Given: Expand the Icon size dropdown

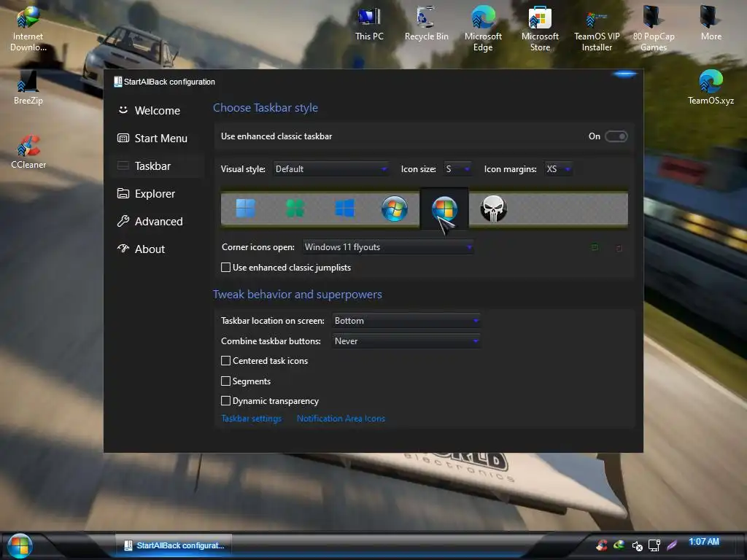Looking at the screenshot, I should tap(458, 169).
